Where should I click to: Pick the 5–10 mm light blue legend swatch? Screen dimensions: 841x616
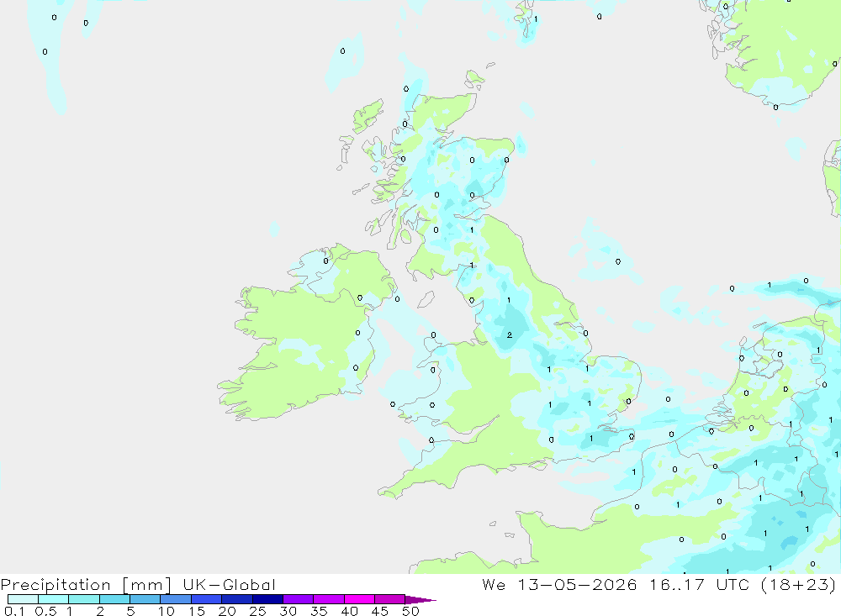145,599
